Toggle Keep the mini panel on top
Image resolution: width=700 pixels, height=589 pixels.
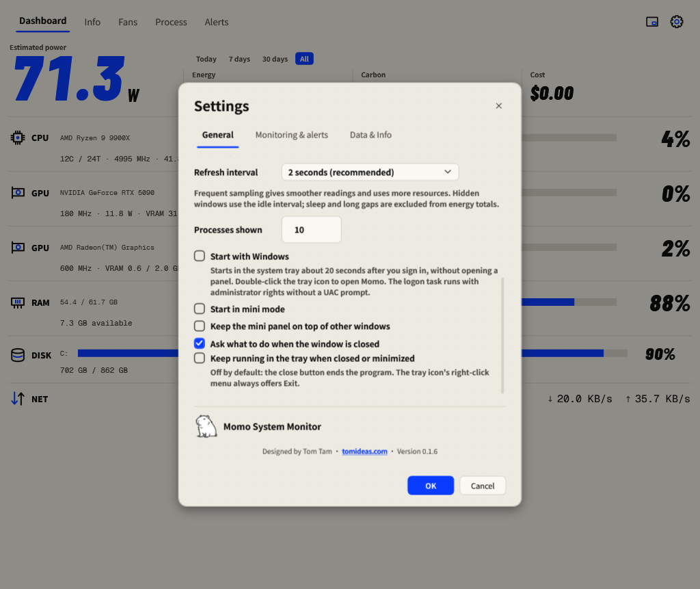[200, 326]
